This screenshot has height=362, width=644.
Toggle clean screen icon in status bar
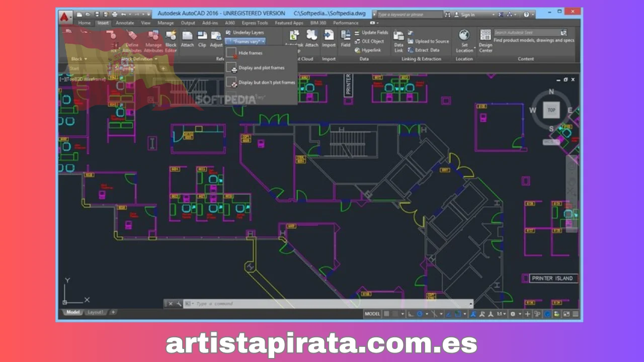pos(567,314)
